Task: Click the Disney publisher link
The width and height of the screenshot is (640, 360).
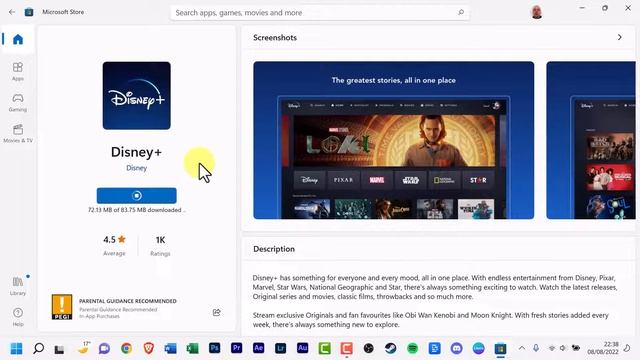Action: click(136, 168)
